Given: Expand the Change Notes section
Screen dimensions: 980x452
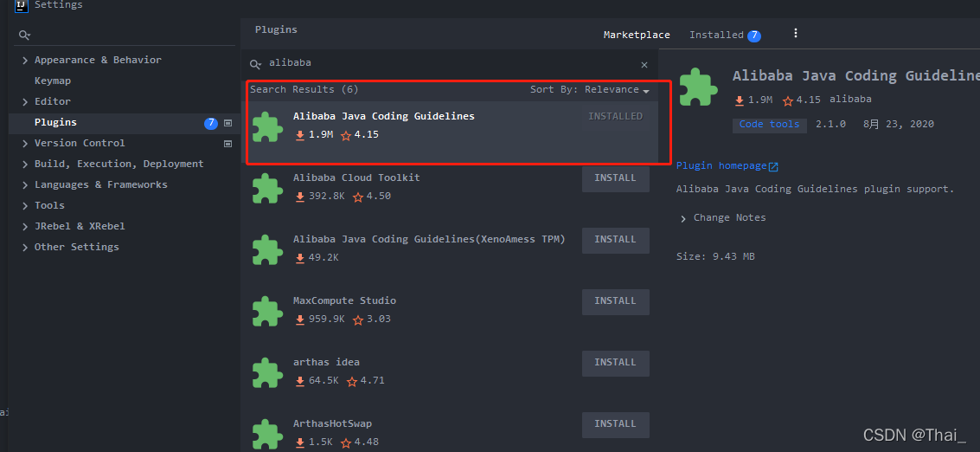Looking at the screenshot, I should tap(682, 218).
